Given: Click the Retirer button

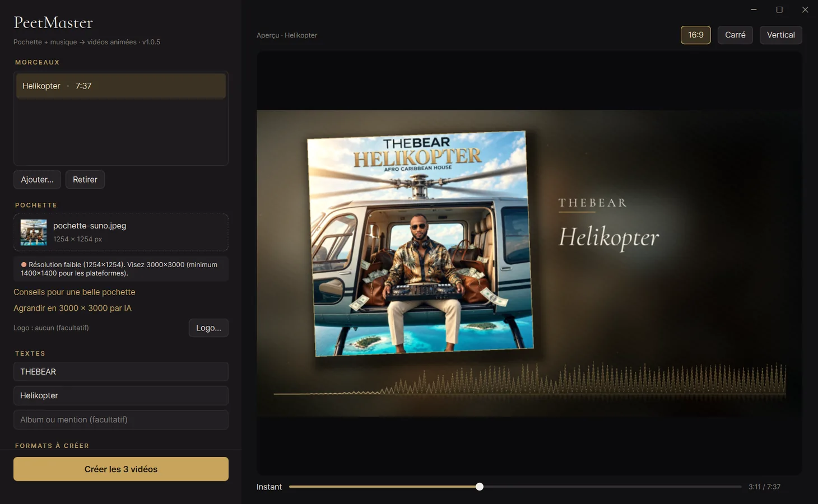Looking at the screenshot, I should [85, 180].
